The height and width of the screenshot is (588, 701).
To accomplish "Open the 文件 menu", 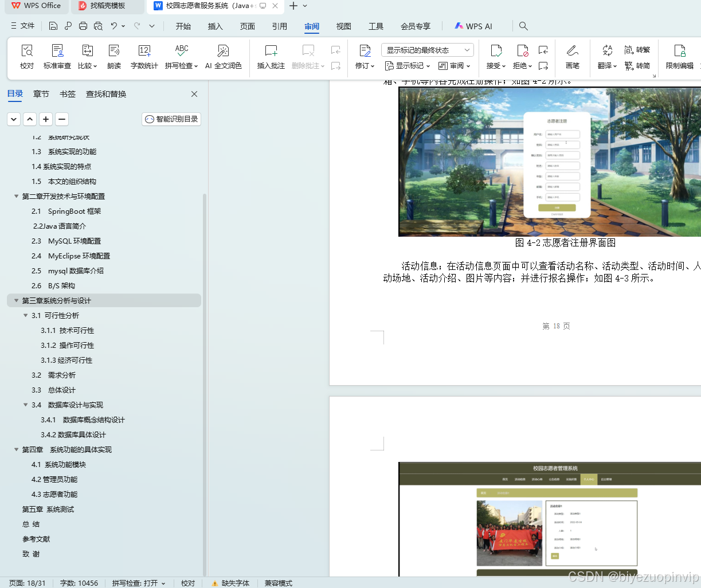I will point(23,26).
